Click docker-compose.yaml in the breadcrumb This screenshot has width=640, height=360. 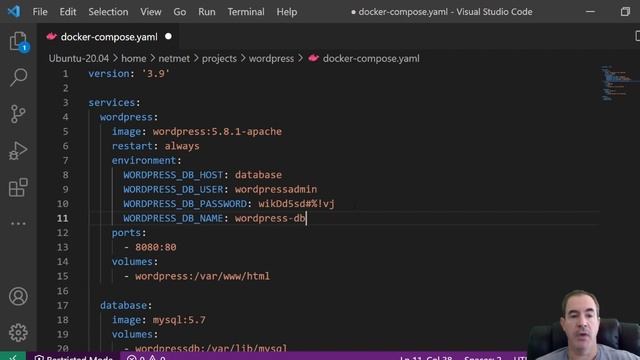[371, 58]
